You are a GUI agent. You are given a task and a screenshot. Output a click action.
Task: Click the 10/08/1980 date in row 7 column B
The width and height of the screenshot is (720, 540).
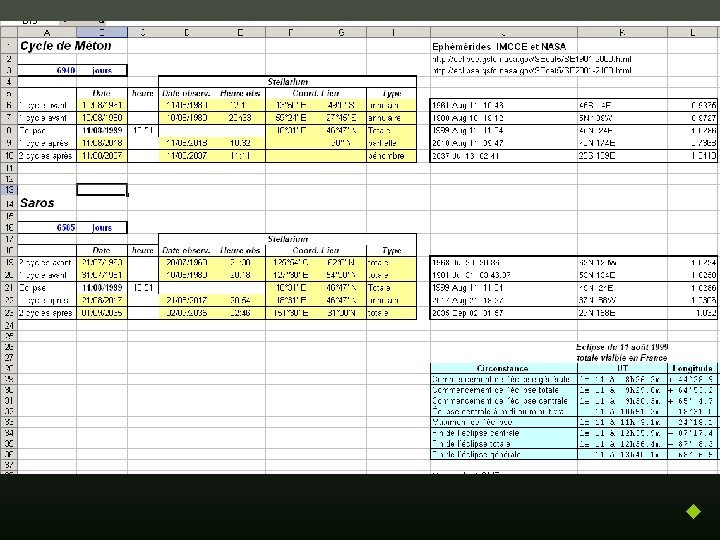click(102, 118)
